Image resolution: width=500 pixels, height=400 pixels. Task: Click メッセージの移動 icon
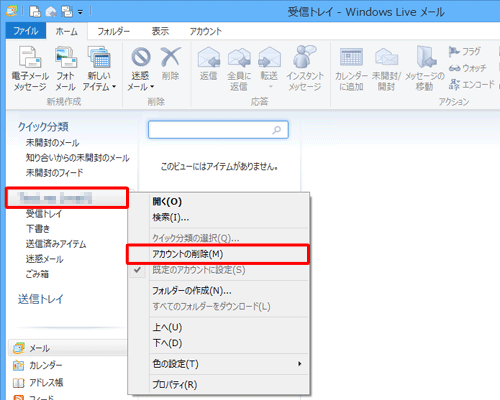(426, 56)
